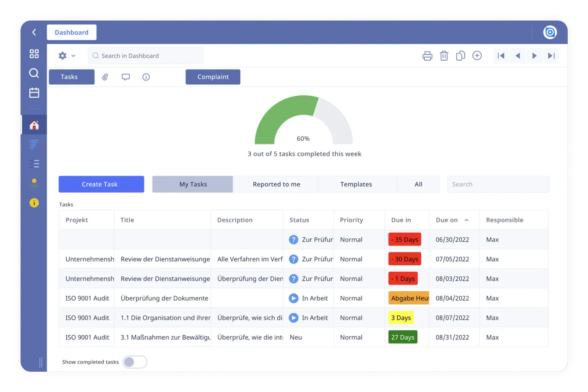Open the attachments paperclip icon

(105, 77)
